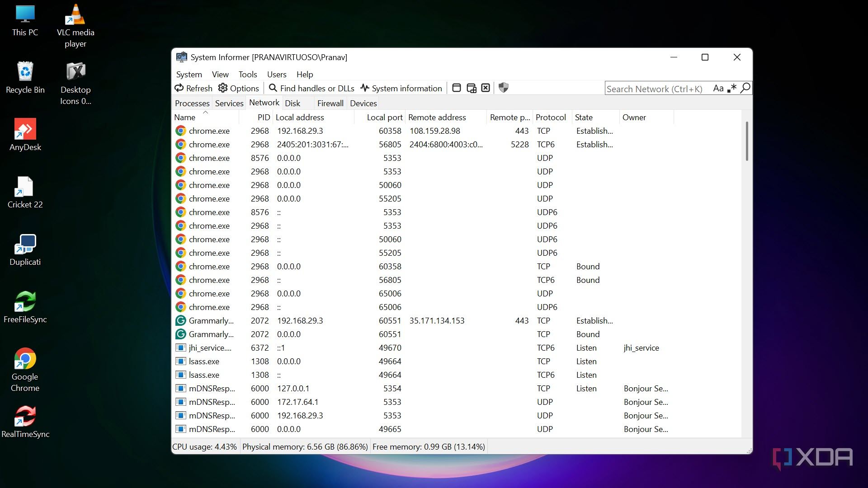Image resolution: width=868 pixels, height=488 pixels.
Task: Click the CPU usage status bar entry
Action: [x=205, y=447]
